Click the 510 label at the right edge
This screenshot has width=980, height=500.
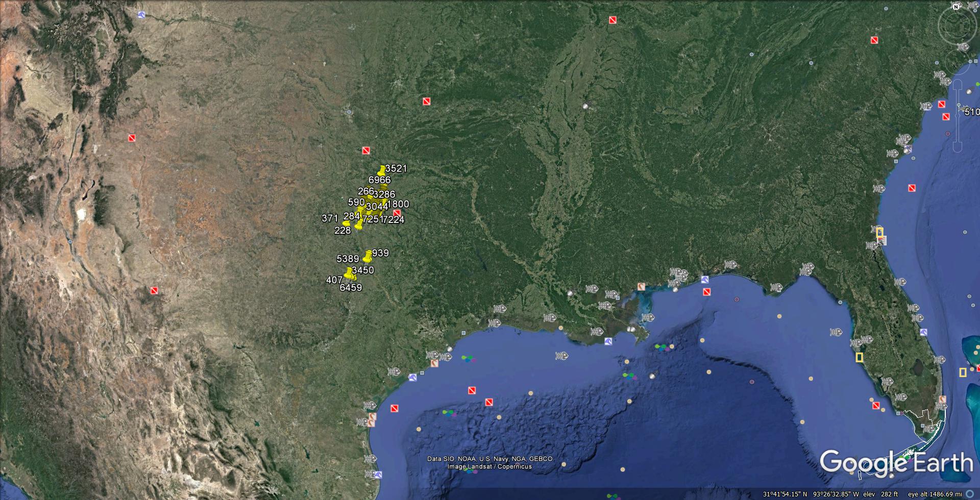972,112
